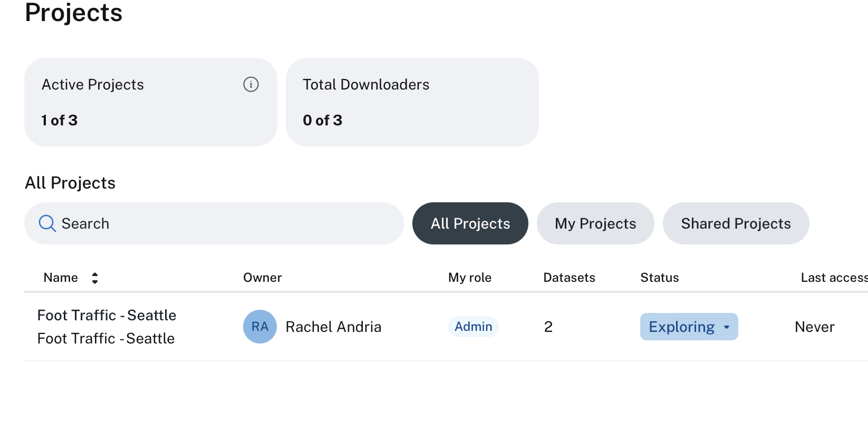Click the Active Projects summary card
This screenshot has height=432, width=868.
[150, 102]
